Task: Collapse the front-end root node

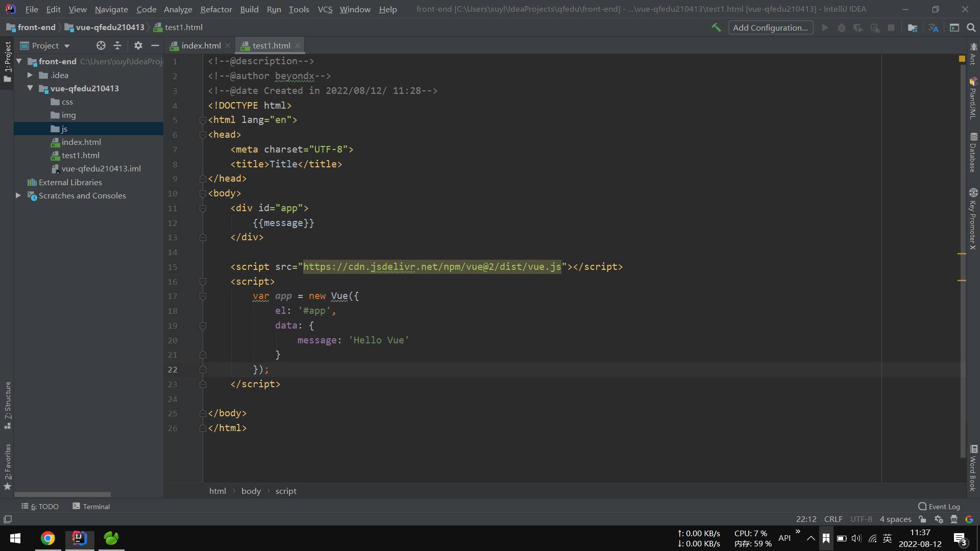Action: point(19,61)
